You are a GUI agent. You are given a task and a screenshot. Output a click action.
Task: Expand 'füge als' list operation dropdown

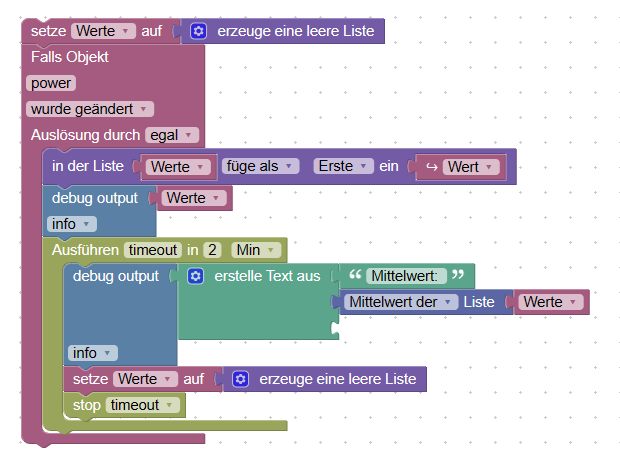261,166
